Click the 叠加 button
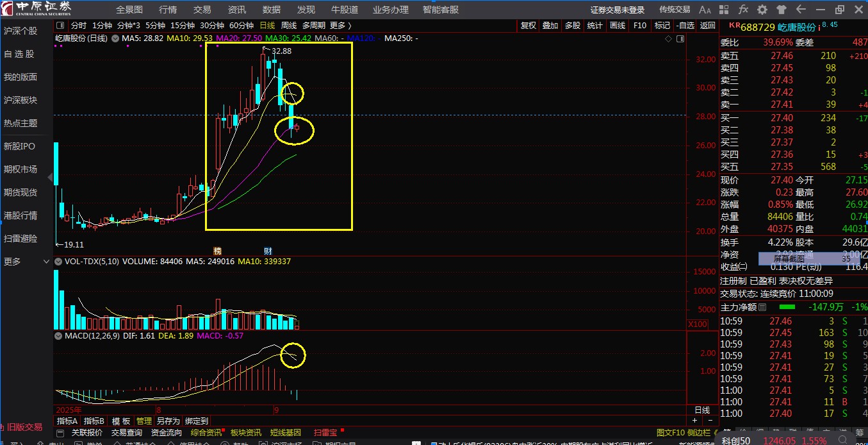 [x=550, y=26]
